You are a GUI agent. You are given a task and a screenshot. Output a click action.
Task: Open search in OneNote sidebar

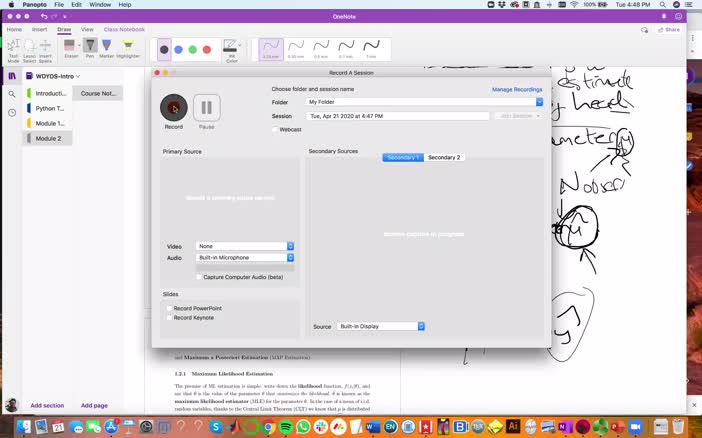12,94
